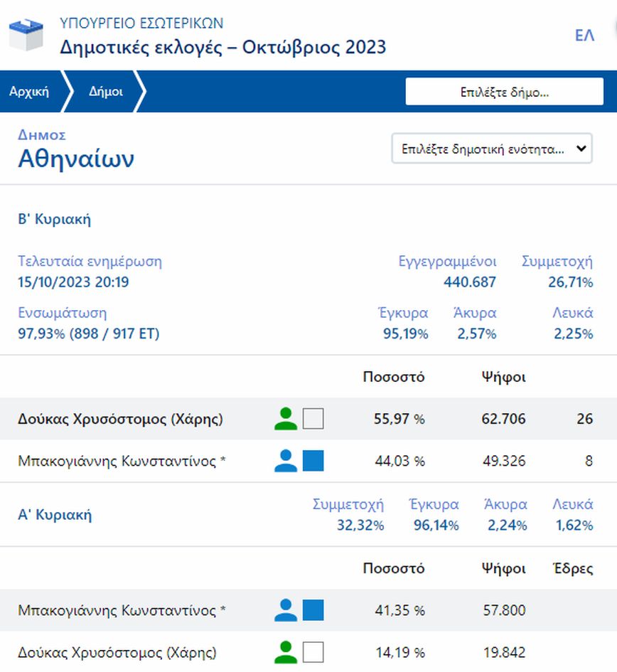Click the ballot box logo icon
The height and width of the screenshot is (672, 617).
pyautogui.click(x=26, y=35)
